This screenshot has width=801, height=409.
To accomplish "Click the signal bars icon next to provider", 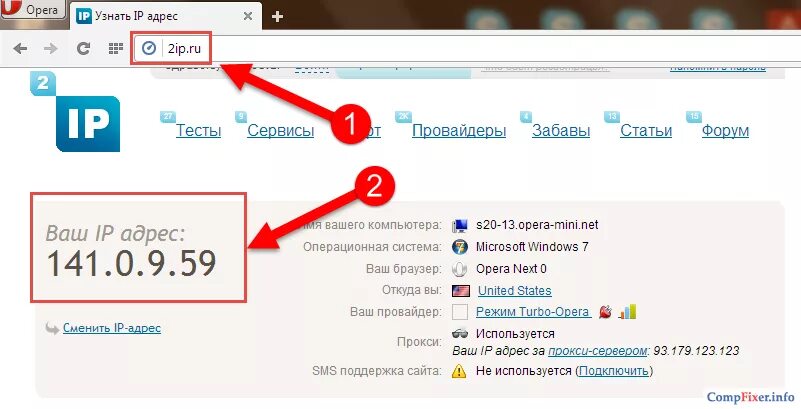I will 627,311.
